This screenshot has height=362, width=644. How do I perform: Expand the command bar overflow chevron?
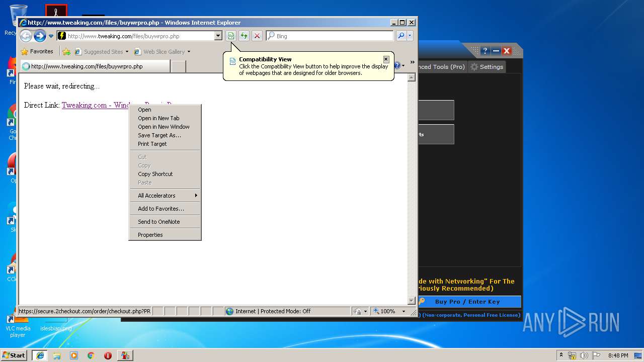pyautogui.click(x=413, y=62)
